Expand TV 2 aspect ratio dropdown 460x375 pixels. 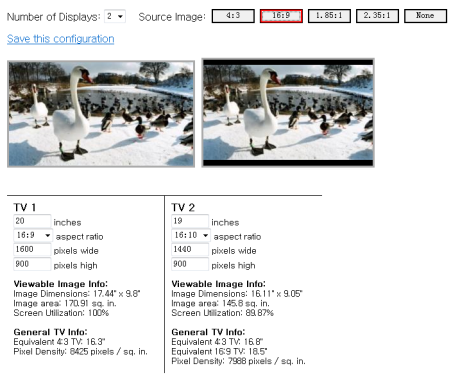coord(191,235)
